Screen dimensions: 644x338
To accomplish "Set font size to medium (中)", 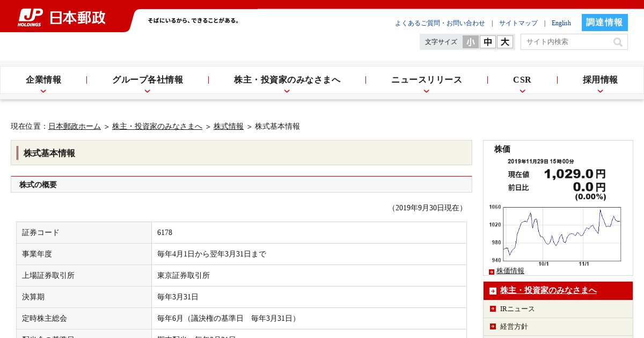I will click(488, 42).
